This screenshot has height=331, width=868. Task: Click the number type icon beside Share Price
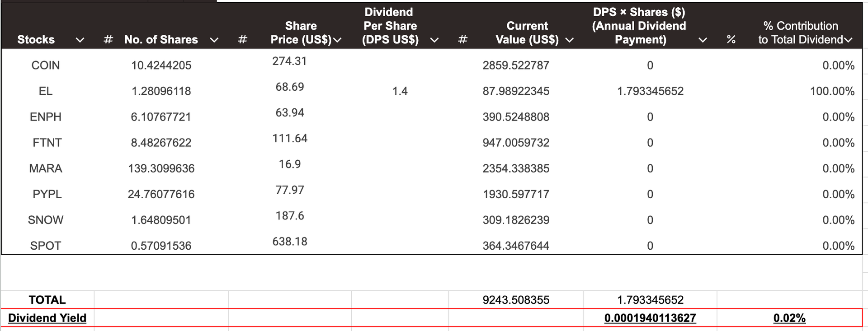[x=242, y=40]
